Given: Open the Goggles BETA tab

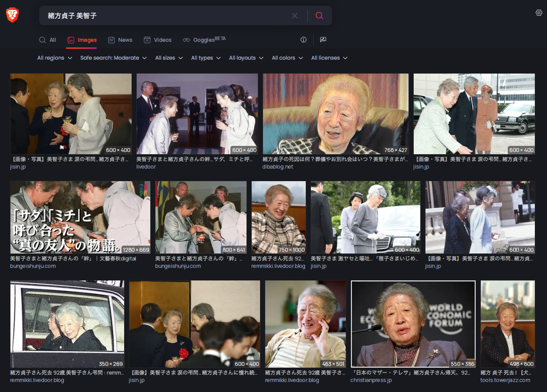Looking at the screenshot, I should coord(204,40).
